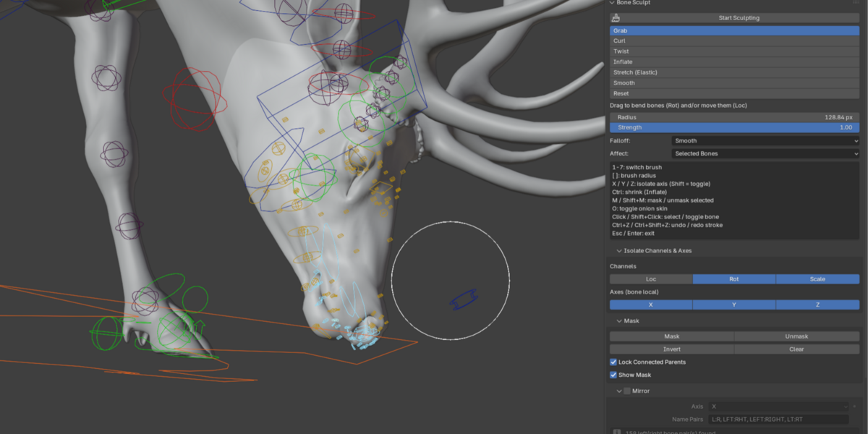Uncheck Lock Connected Parents
Screen dimensions: 868x434
click(613, 362)
